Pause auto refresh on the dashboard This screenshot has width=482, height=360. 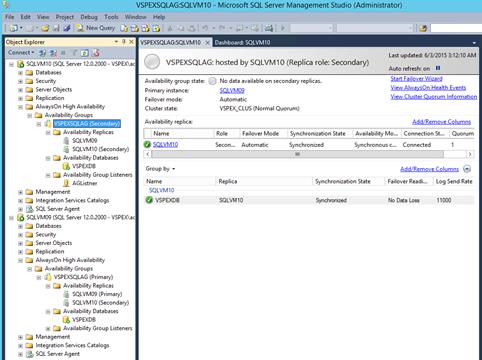coord(438,68)
